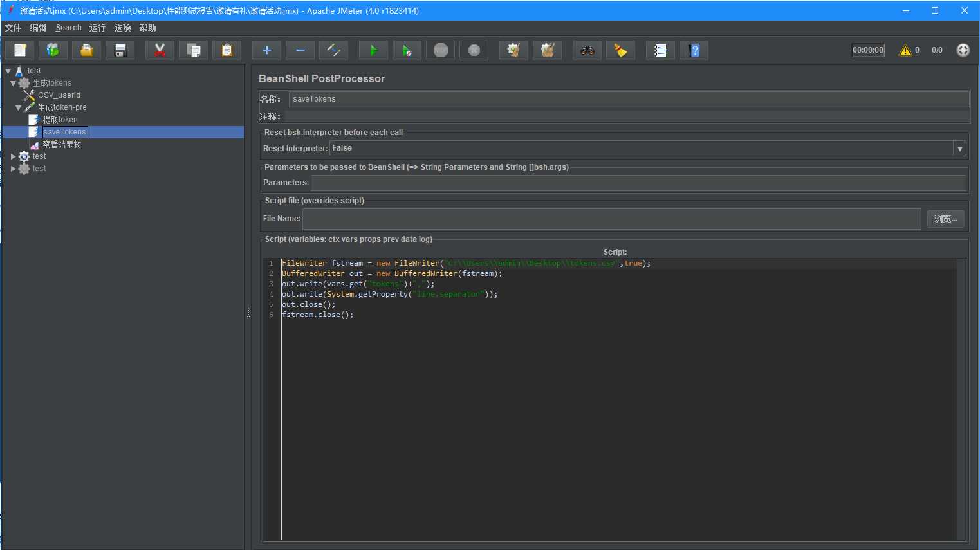
Task: Open the Function Helper list icon
Action: [661, 50]
